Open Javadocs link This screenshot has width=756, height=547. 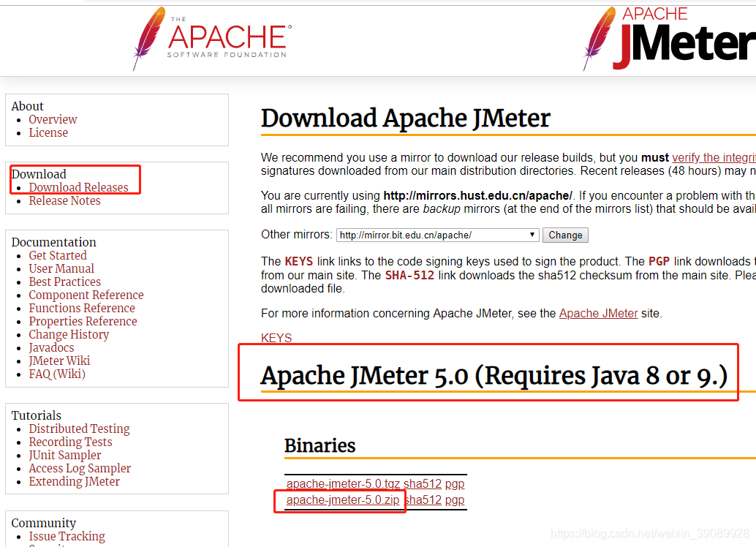point(51,348)
